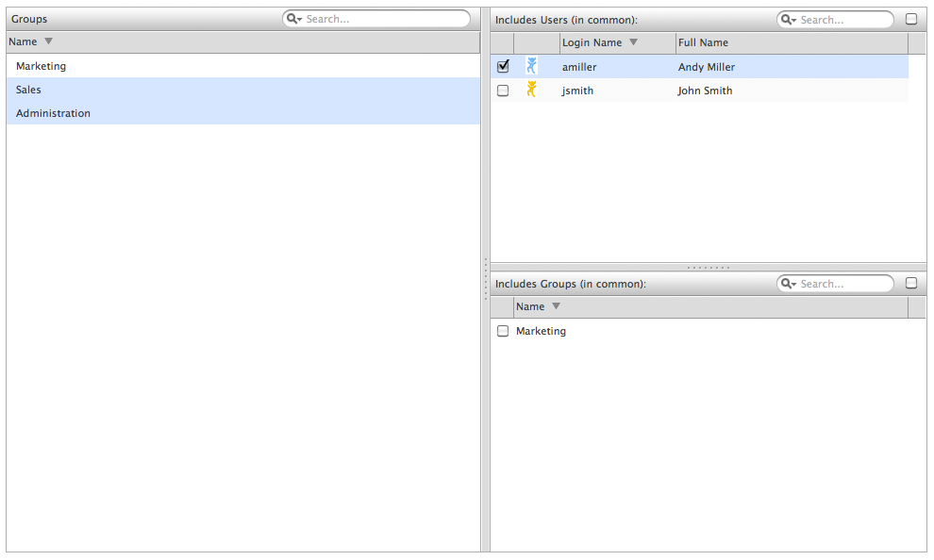Click the blue user icon for amiller

[x=532, y=66]
